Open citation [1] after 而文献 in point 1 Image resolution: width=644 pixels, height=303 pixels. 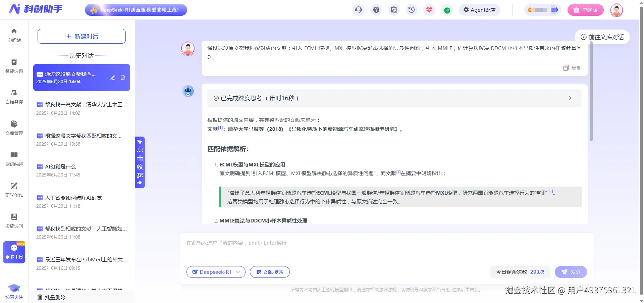coord(398,172)
